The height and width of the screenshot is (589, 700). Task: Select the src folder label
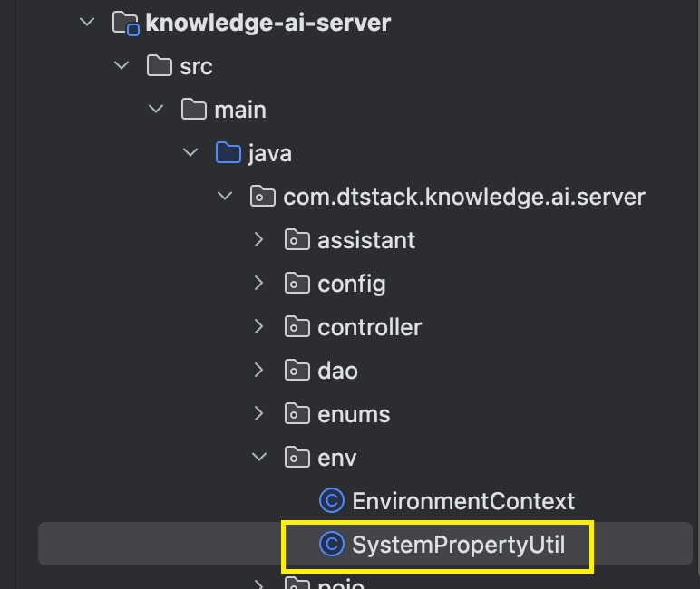196,66
